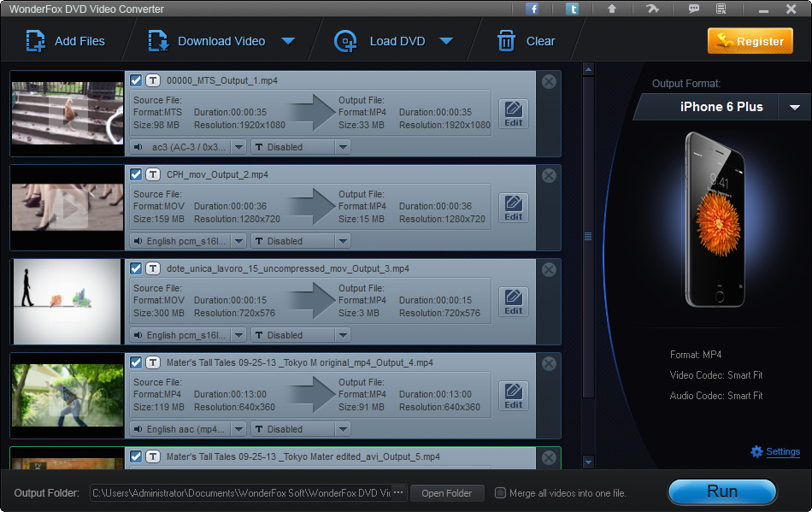812x512 pixels.
Task: Click the file list scroll down arrow
Action: tap(588, 462)
